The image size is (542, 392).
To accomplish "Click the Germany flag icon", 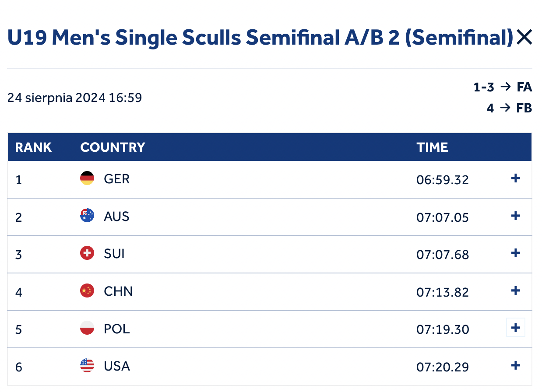I will pyautogui.click(x=87, y=178).
